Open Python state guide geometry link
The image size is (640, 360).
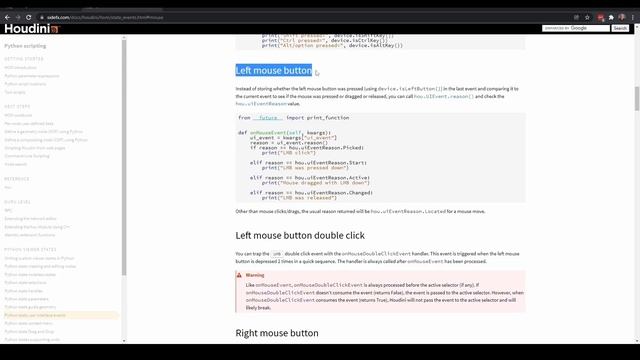coord(30,307)
